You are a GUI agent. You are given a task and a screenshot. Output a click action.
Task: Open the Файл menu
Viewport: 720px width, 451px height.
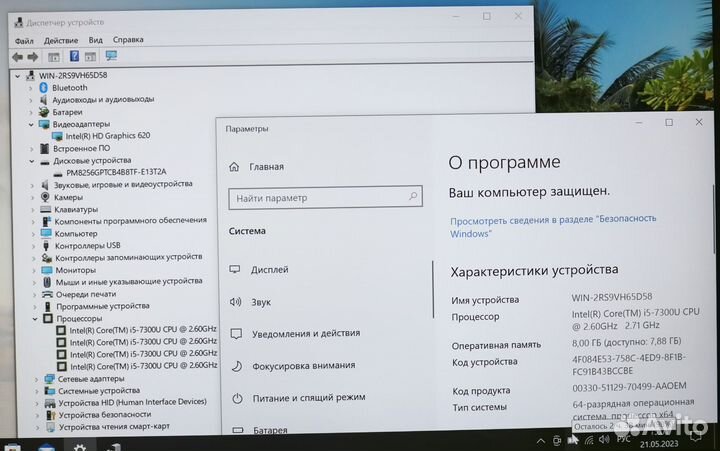24,40
